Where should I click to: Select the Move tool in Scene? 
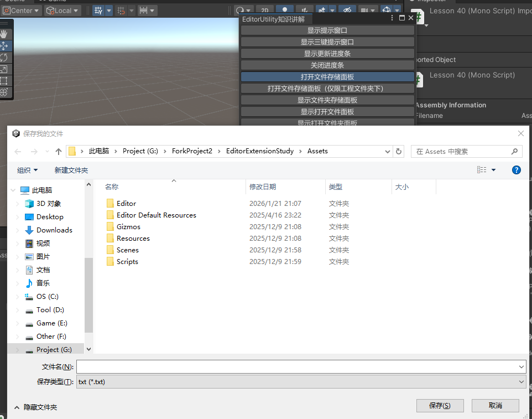pos(4,46)
